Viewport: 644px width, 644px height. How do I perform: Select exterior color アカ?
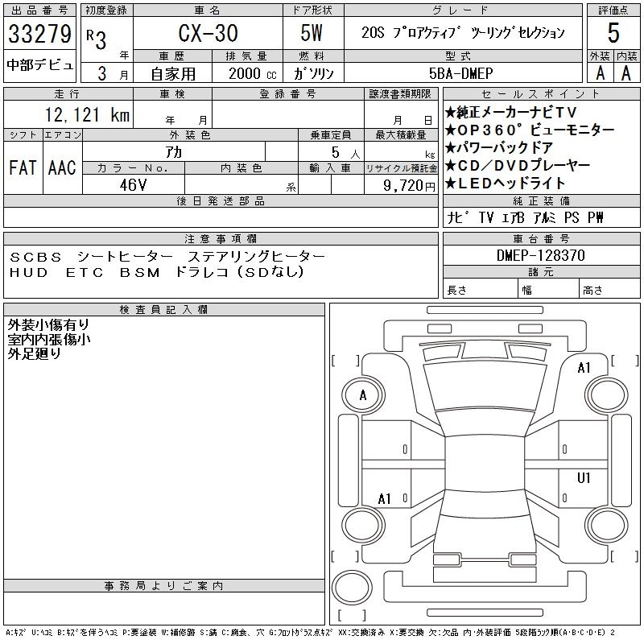(174, 152)
